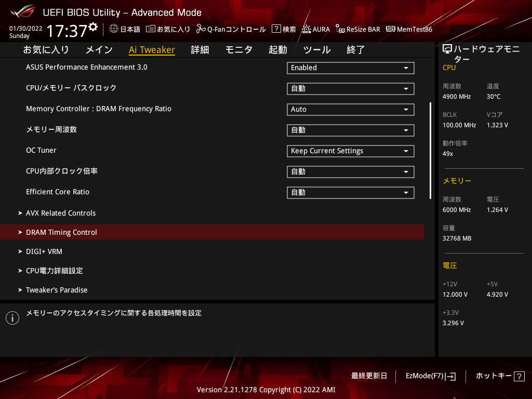
Task: Go to the 終了 tab
Action: click(355, 50)
